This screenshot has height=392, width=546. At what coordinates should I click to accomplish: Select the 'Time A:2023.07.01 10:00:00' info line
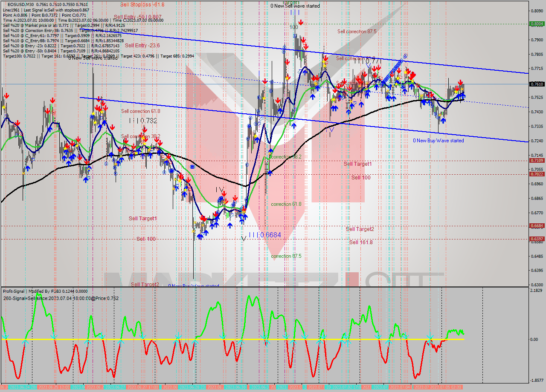point(83,20)
